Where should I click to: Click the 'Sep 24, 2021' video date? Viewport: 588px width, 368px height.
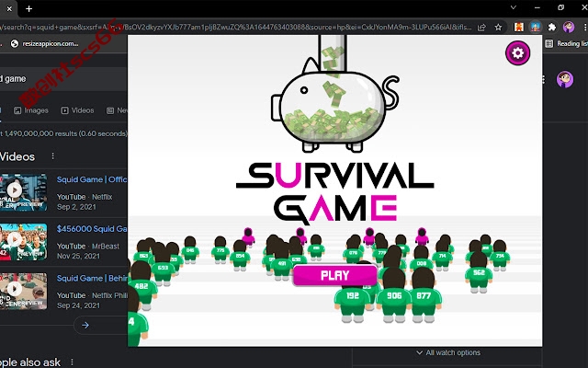pos(78,305)
